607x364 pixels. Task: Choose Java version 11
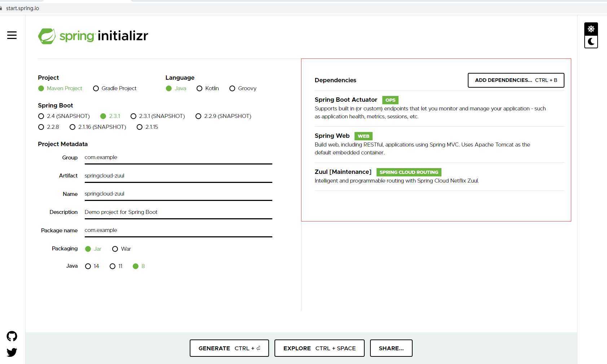click(116, 266)
